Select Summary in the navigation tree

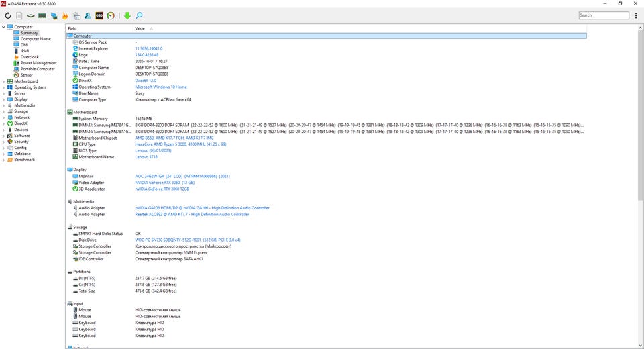coord(29,33)
